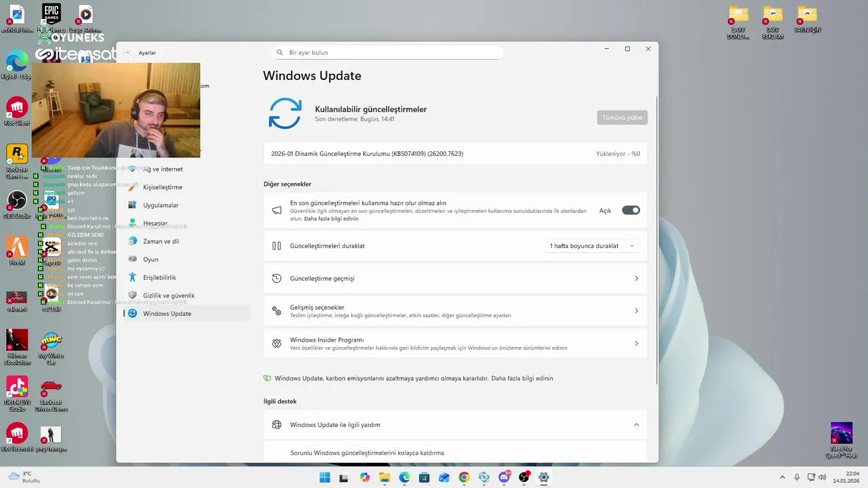868x488 pixels.
Task: Open the Windows Start button
Action: [x=325, y=477]
